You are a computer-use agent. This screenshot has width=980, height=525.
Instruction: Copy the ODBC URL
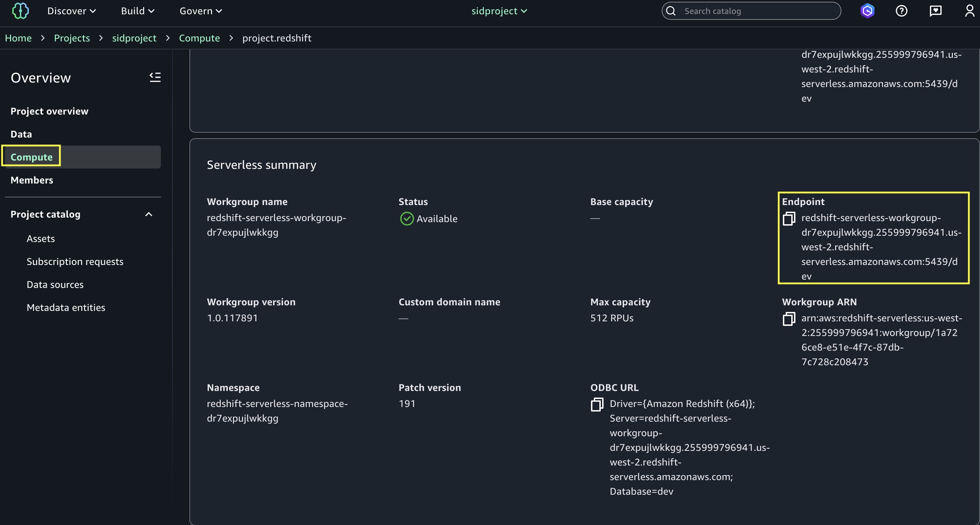click(597, 405)
